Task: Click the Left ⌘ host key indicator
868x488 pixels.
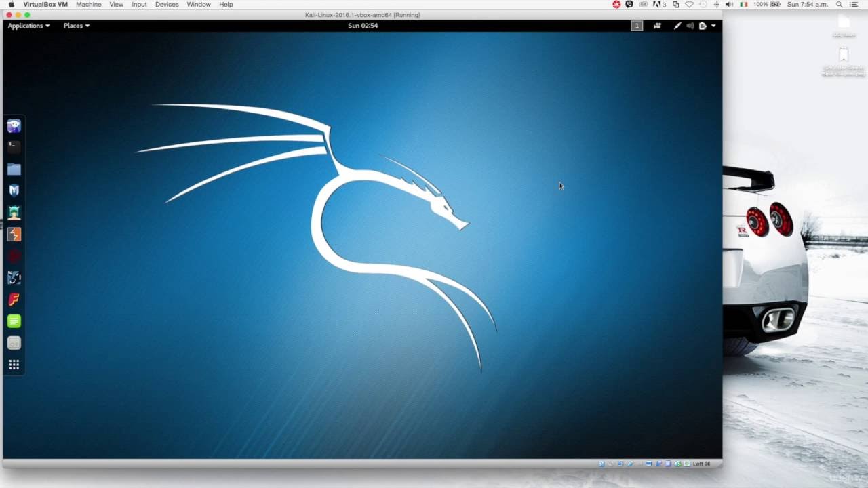Action: coord(701,464)
